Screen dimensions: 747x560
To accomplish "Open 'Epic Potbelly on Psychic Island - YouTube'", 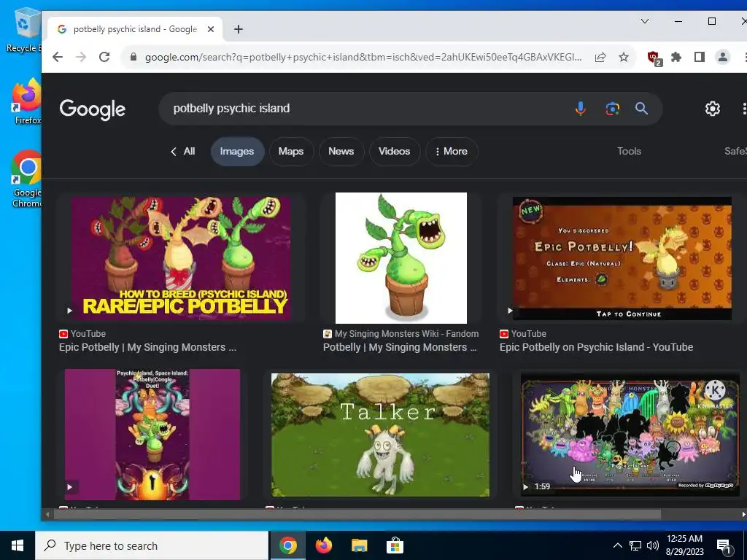I will pyautogui.click(x=596, y=347).
